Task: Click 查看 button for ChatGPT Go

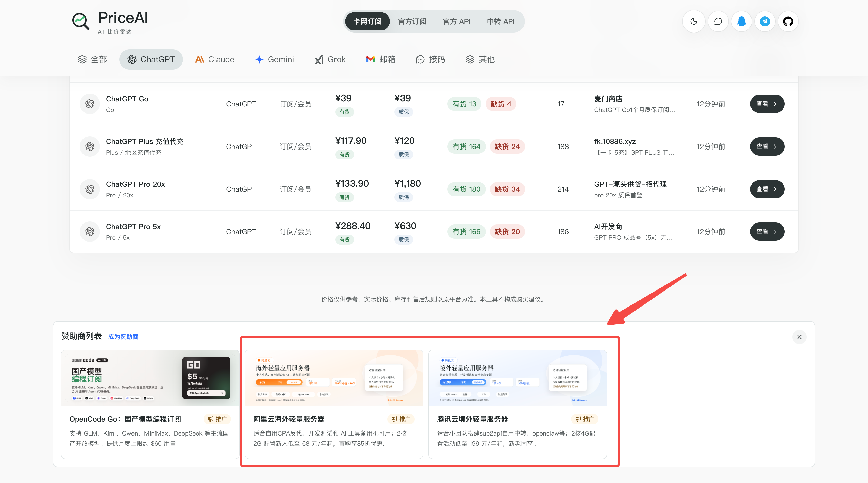Action: tap(767, 104)
